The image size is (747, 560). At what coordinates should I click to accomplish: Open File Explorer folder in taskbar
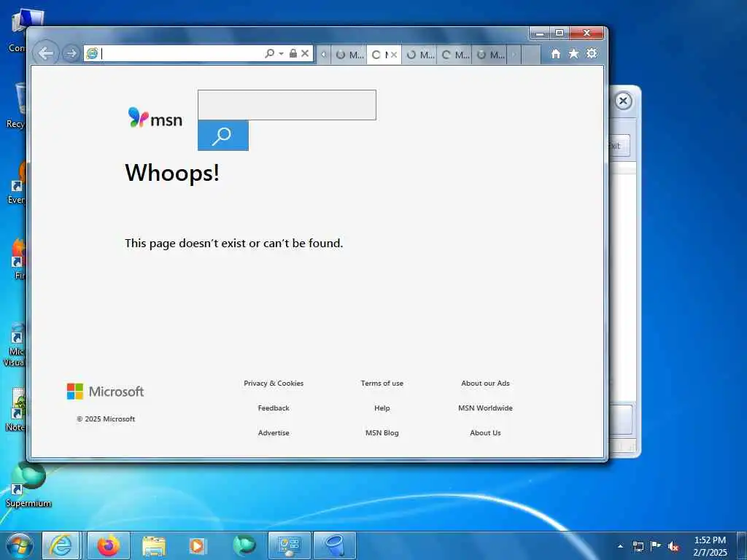point(153,546)
